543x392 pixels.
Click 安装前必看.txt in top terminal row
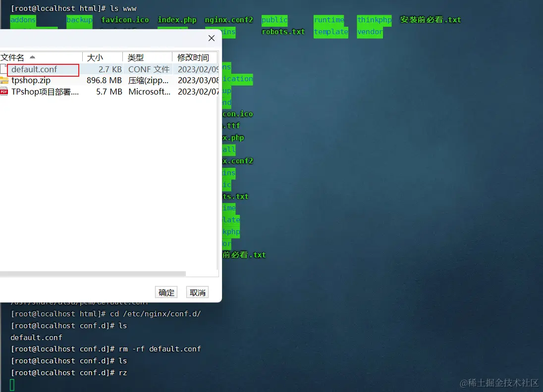(x=431, y=20)
